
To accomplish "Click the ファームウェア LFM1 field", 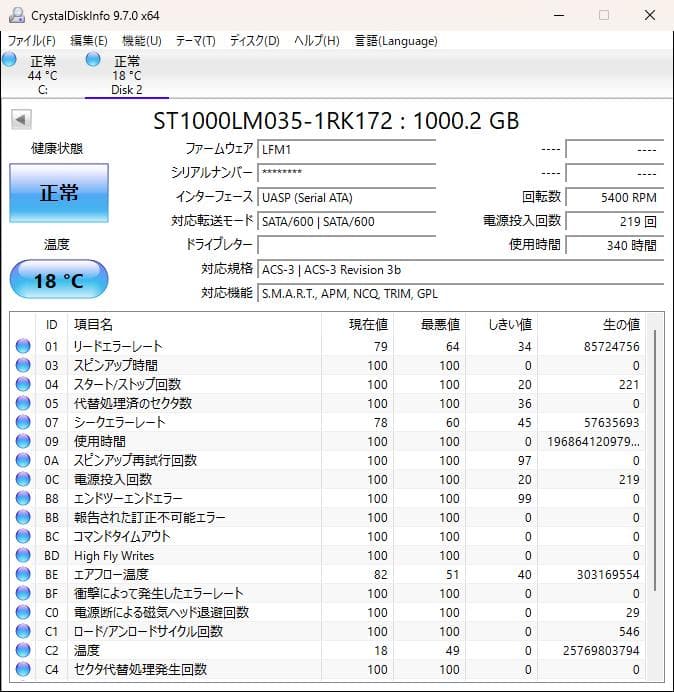I will (x=346, y=149).
